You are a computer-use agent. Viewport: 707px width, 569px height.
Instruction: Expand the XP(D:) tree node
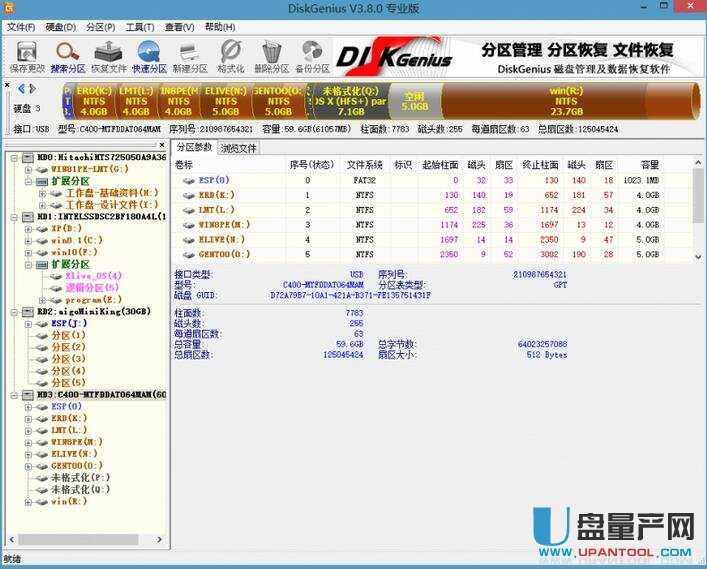click(29, 229)
